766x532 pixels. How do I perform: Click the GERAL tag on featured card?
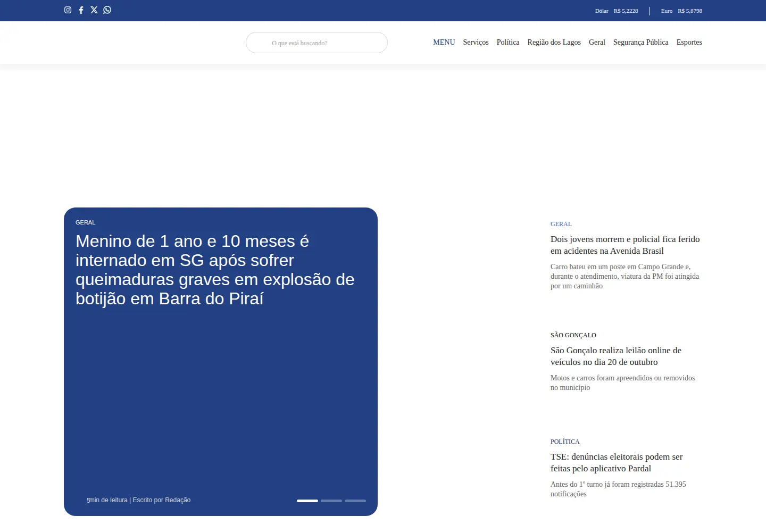pos(85,222)
